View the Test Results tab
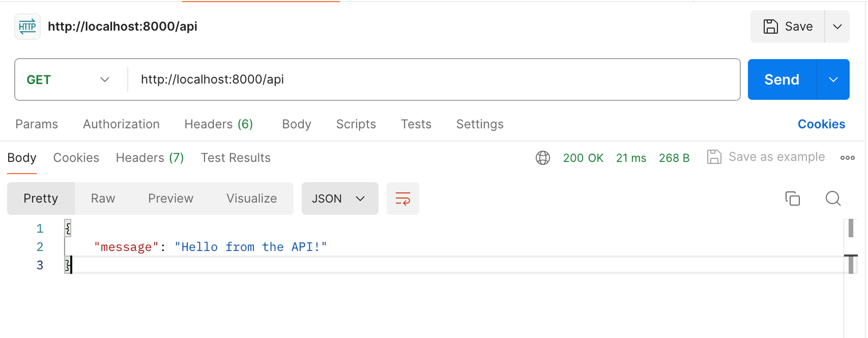Viewport: 868px width, 338px height. tap(235, 157)
